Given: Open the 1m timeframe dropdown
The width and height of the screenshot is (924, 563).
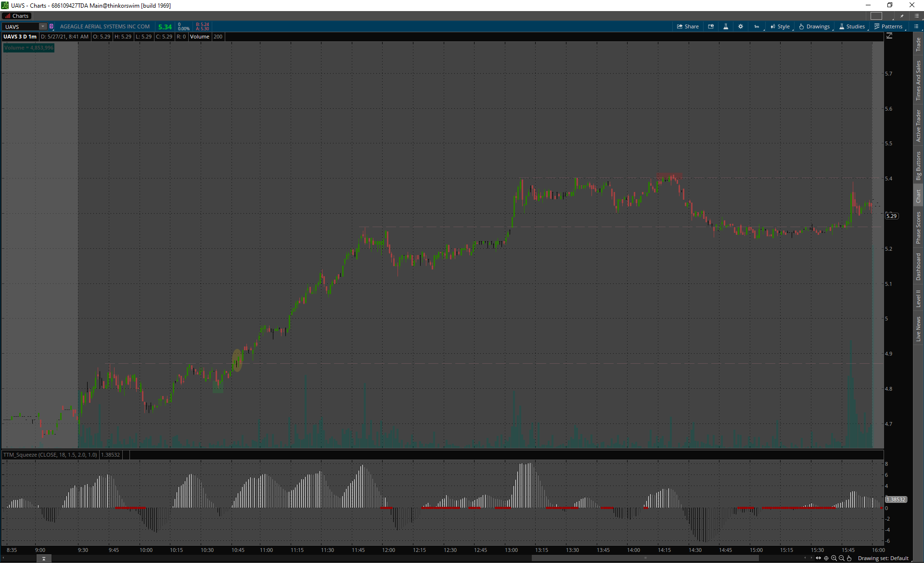Looking at the screenshot, I should tap(757, 26).
